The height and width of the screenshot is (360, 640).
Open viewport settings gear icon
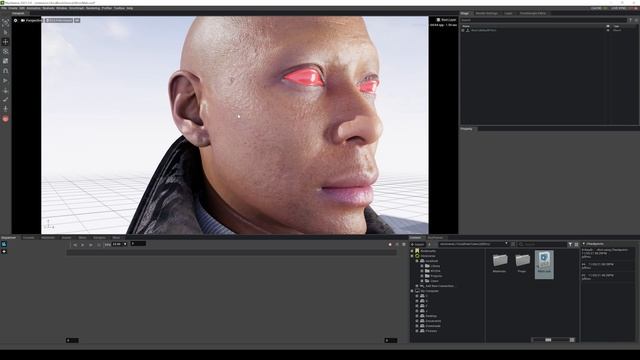16,20
